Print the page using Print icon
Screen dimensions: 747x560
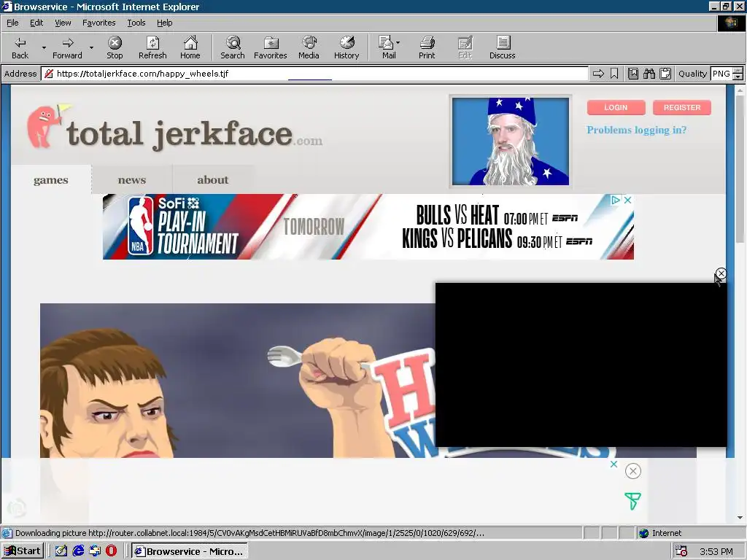click(427, 47)
